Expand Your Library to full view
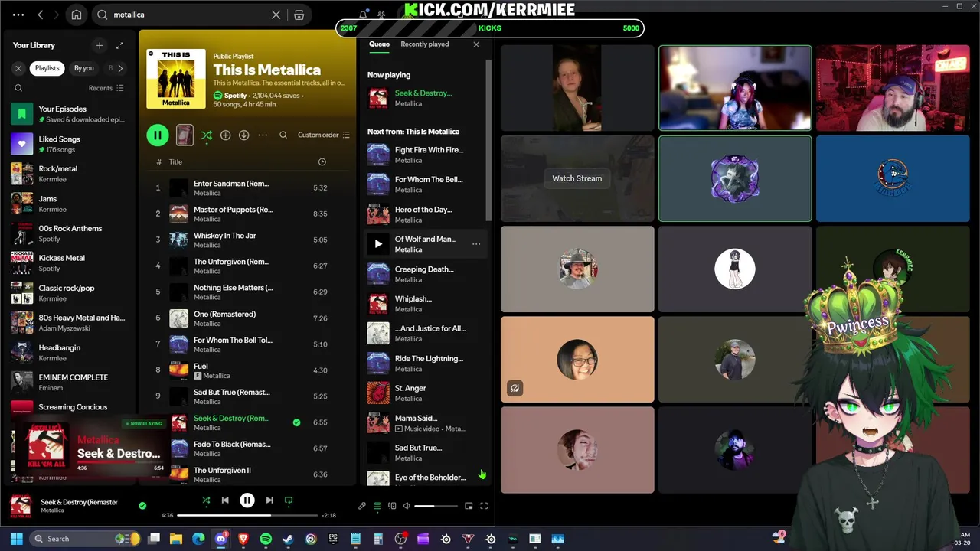The image size is (980, 551). click(x=119, y=45)
